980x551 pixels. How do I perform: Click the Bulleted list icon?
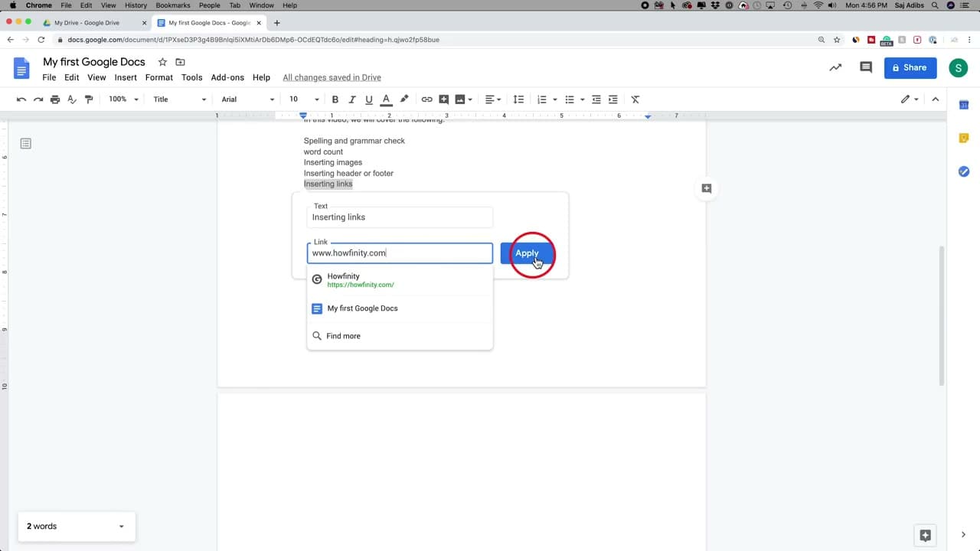pyautogui.click(x=569, y=99)
